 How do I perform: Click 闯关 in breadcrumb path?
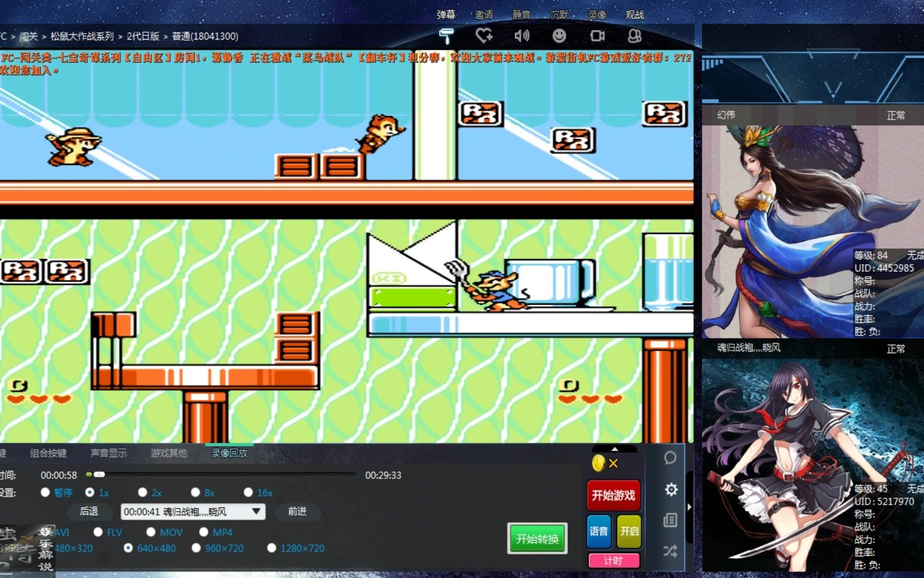tap(29, 36)
